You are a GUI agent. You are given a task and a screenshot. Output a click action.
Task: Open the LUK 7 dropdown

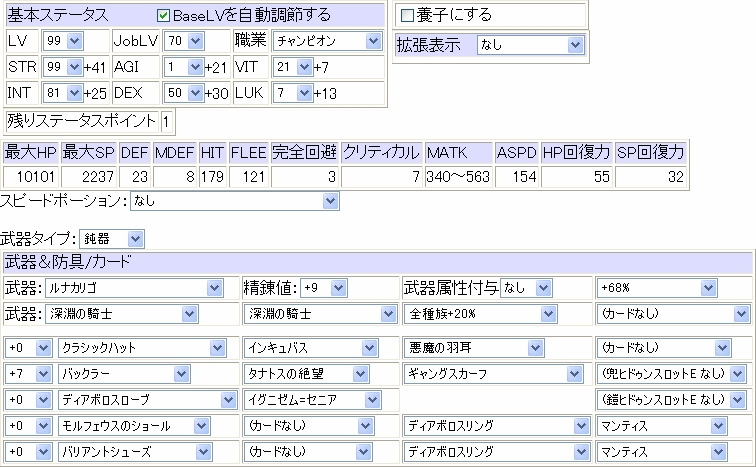click(293, 93)
